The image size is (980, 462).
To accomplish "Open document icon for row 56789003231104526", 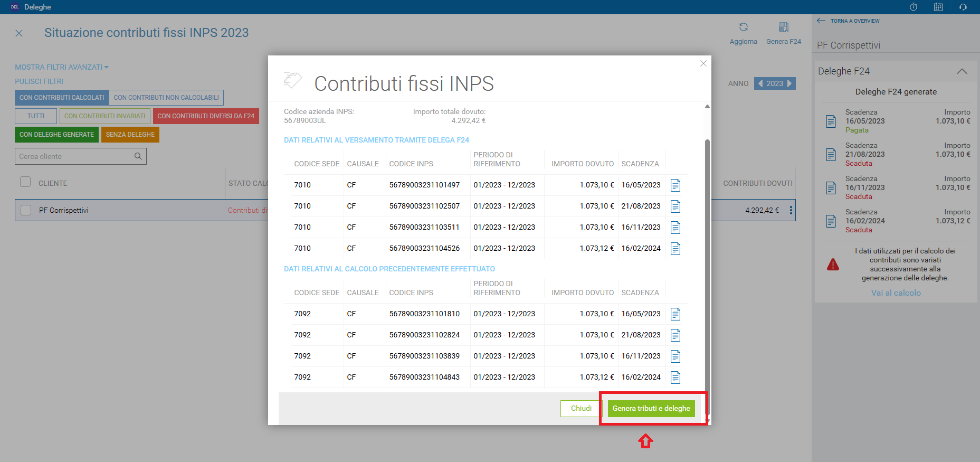I will click(x=675, y=249).
